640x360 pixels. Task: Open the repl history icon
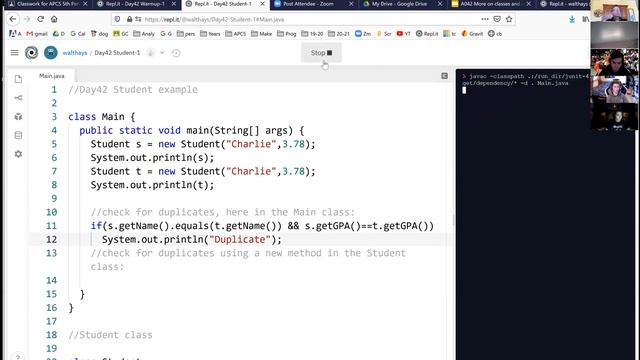(176, 53)
